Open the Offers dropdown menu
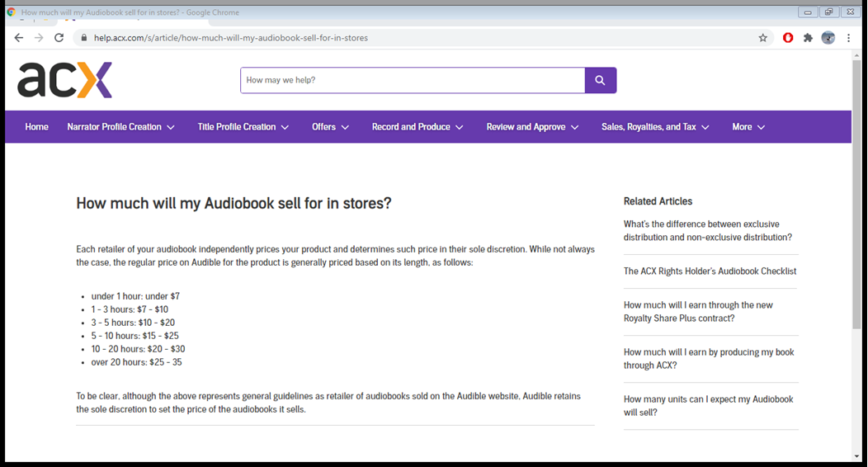Viewport: 868px width, 467px height. pyautogui.click(x=330, y=127)
